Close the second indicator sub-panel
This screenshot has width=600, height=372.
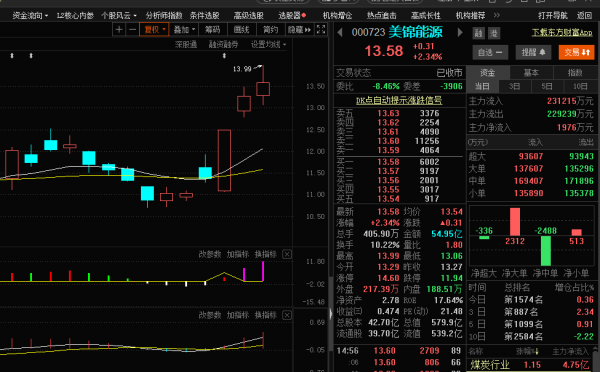point(287,315)
